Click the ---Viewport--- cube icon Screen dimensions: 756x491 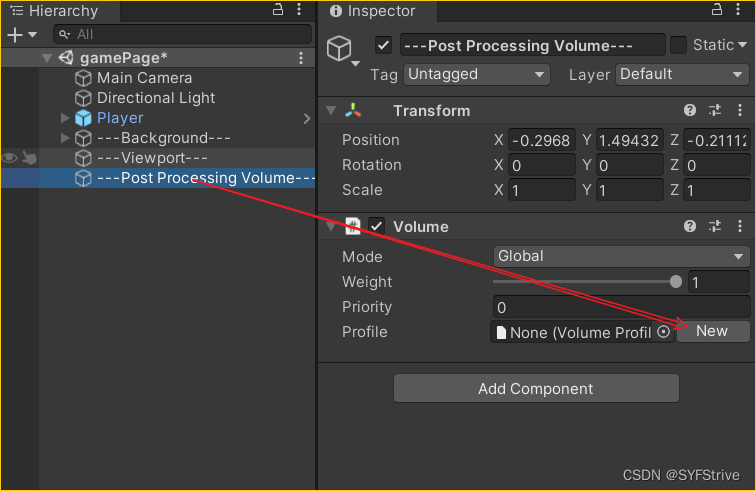(x=83, y=158)
